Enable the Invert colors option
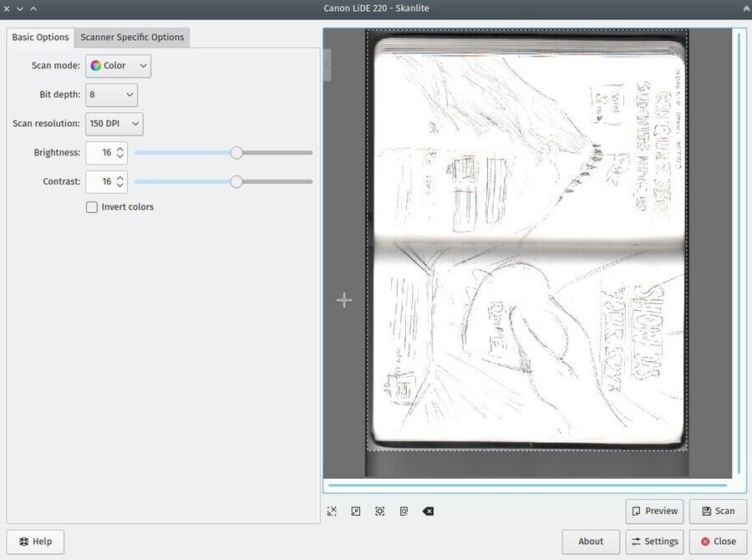Image resolution: width=752 pixels, height=560 pixels. (92, 206)
